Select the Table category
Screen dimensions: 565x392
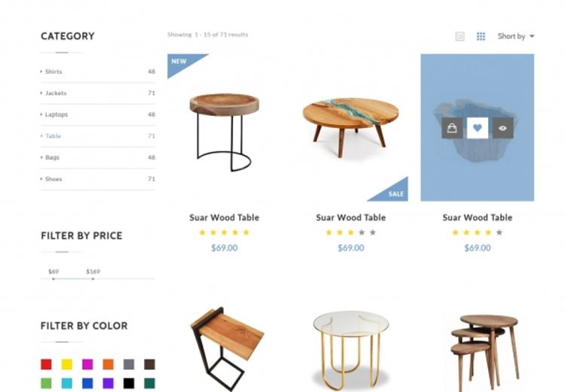tap(53, 136)
